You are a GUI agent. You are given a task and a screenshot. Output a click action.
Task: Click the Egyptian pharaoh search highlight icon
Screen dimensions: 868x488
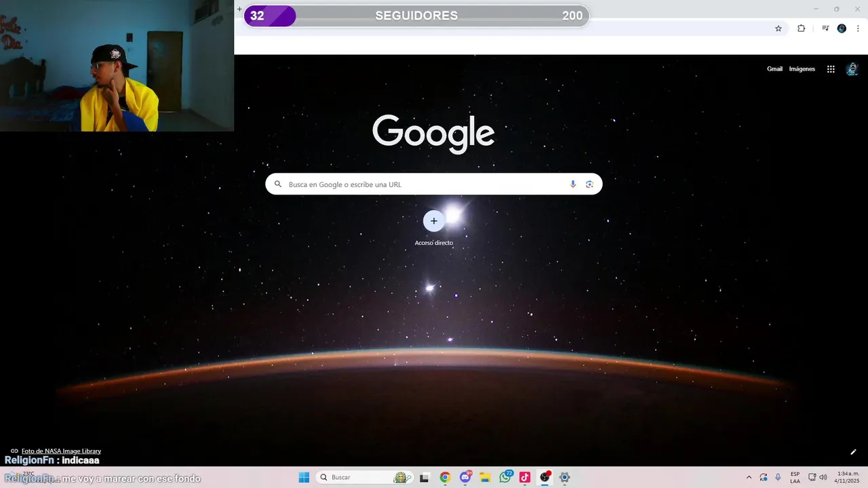click(403, 477)
